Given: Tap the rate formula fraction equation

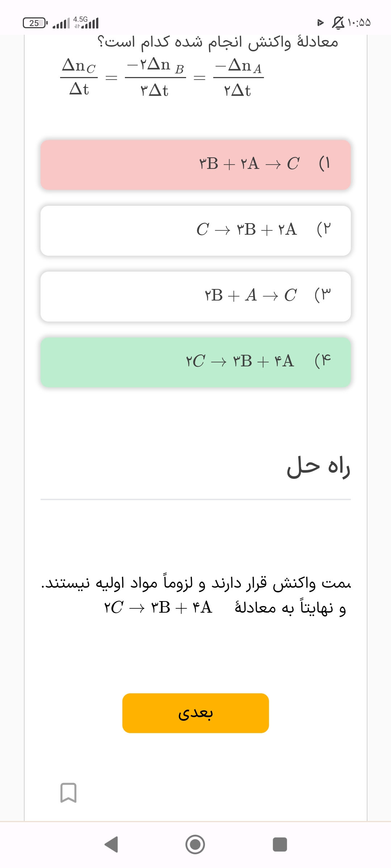Looking at the screenshot, I should click(x=162, y=77).
